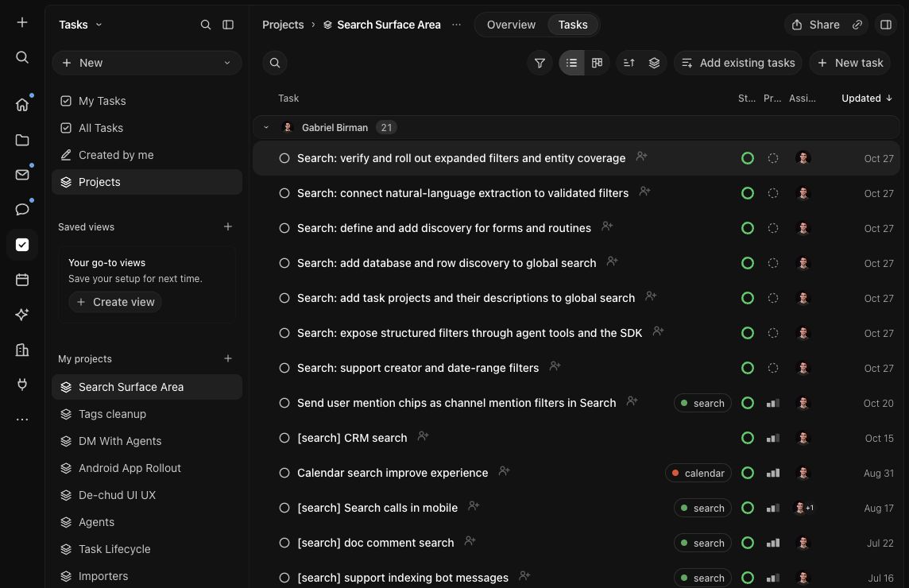Go to Home in the left rail
909x588 pixels.
click(22, 104)
